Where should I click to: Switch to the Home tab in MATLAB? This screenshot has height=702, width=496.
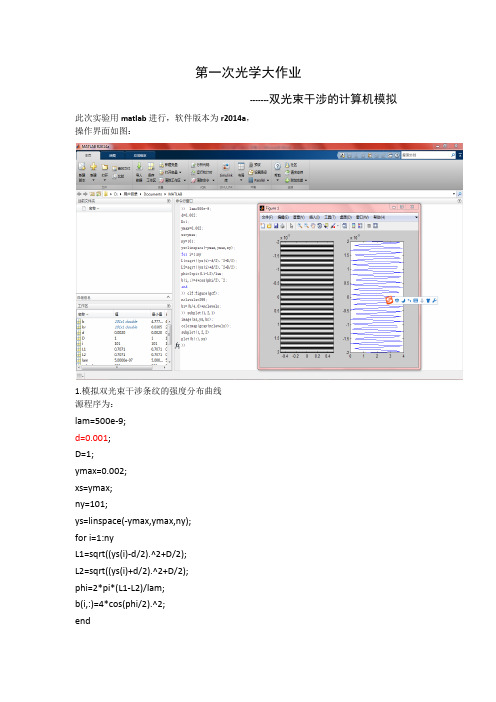coord(88,155)
